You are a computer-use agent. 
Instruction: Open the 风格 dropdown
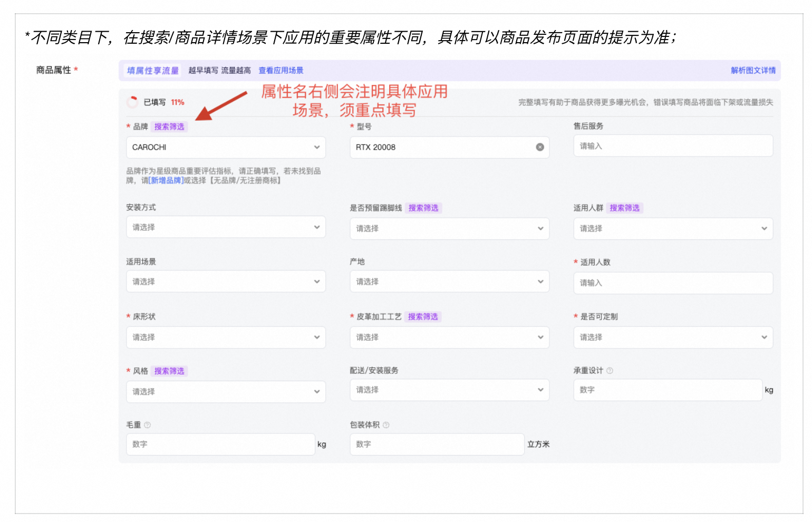[x=226, y=392]
